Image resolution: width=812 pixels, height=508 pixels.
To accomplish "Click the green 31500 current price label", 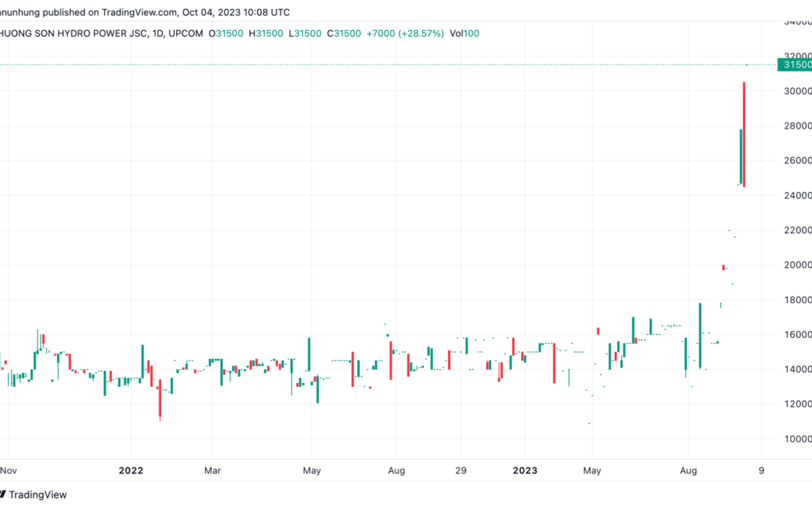I will pos(795,65).
